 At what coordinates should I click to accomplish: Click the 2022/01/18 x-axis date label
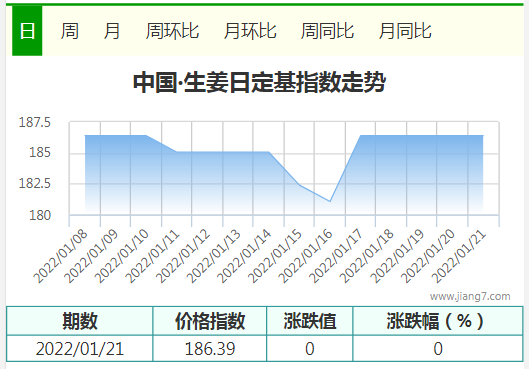click(x=367, y=256)
